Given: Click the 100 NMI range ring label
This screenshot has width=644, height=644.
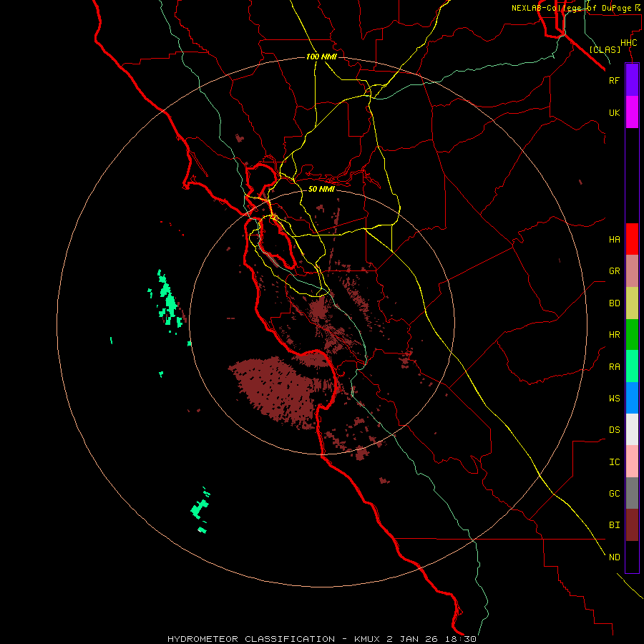Looking at the screenshot, I should point(321,57).
